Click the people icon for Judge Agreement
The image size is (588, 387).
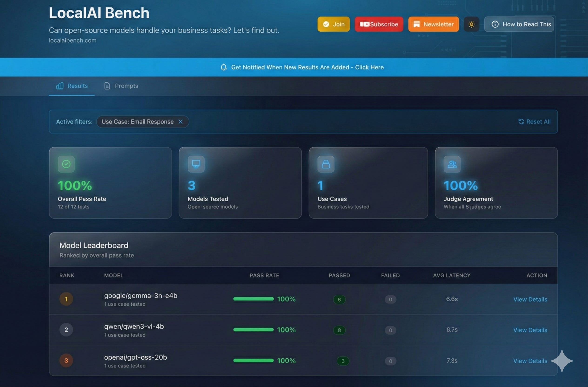click(x=452, y=164)
